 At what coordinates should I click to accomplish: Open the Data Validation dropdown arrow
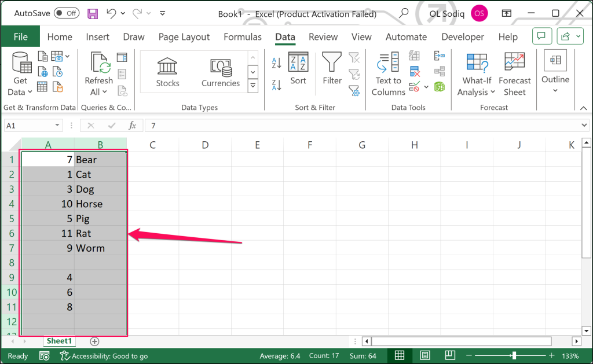(426, 87)
